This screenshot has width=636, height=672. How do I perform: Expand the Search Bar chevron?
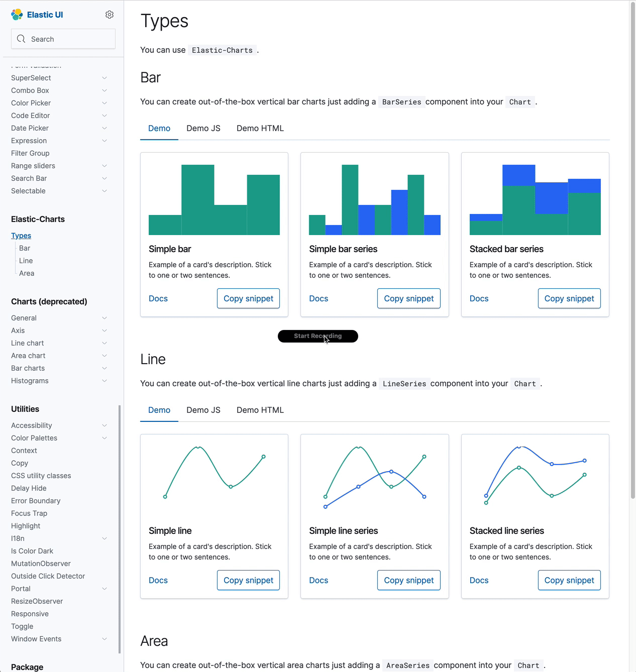104,178
